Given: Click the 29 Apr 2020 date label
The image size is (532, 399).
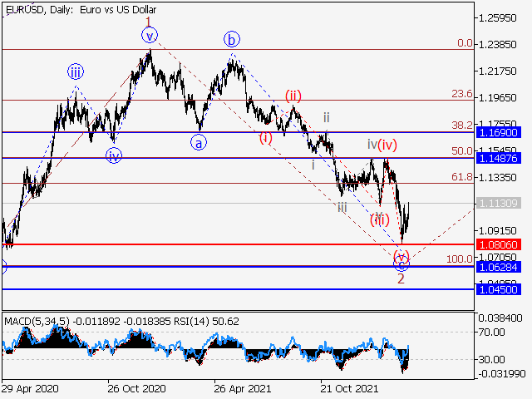Looking at the screenshot, I should click(30, 388).
